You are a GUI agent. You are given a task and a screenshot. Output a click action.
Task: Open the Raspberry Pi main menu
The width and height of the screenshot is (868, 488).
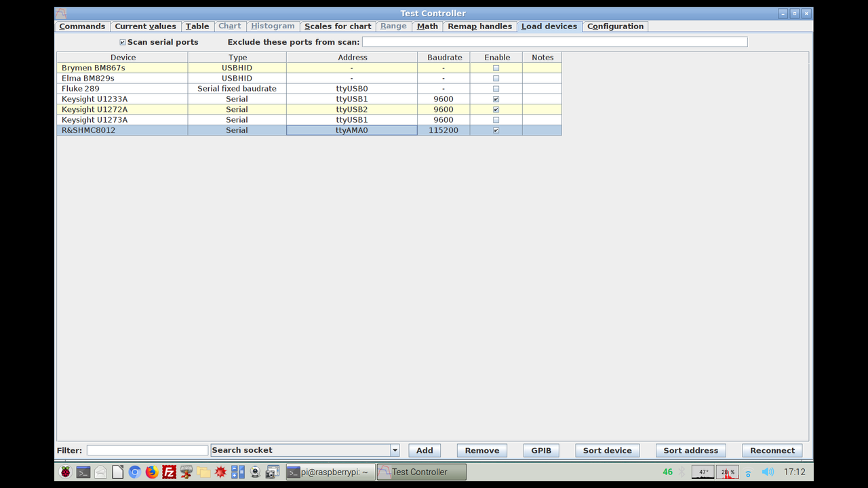click(x=65, y=472)
